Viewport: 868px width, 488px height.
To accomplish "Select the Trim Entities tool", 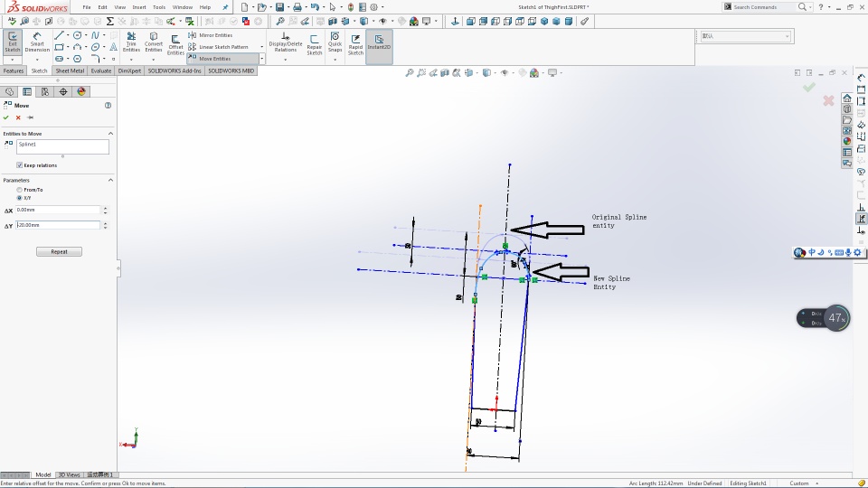I will coord(131,42).
